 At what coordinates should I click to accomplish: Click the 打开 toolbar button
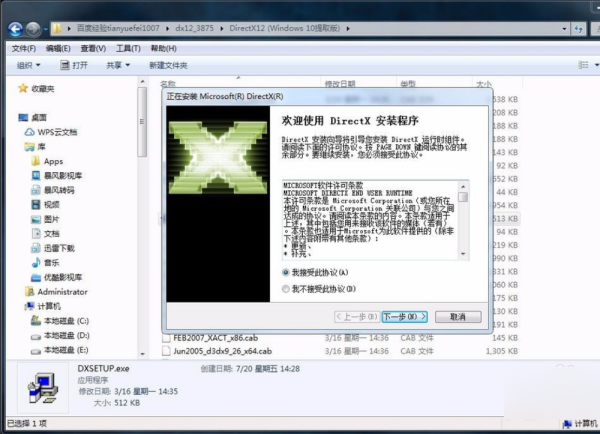[74, 65]
